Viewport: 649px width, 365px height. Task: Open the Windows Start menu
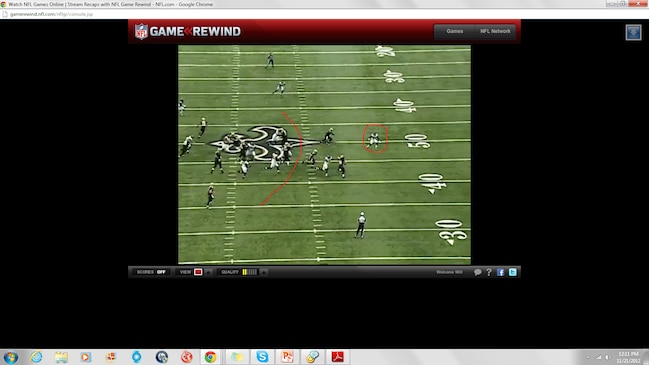click(x=11, y=357)
